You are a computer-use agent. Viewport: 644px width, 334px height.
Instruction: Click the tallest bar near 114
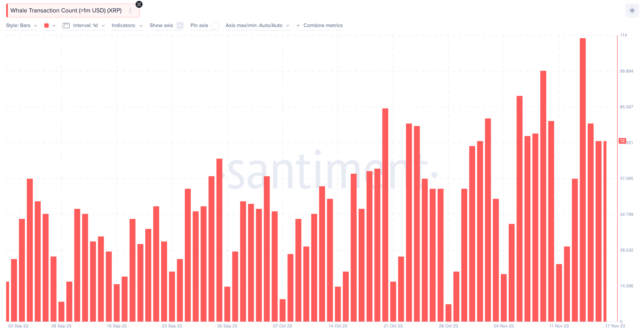tap(582, 180)
